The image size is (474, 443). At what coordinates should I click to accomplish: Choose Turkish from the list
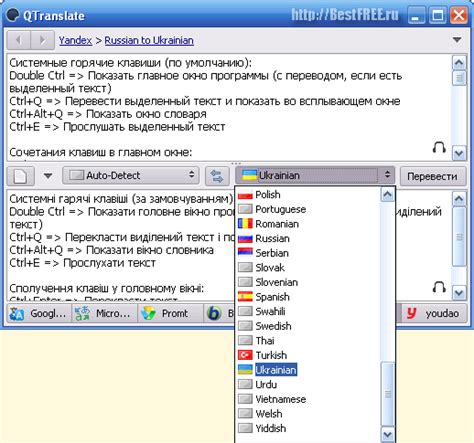click(x=308, y=355)
